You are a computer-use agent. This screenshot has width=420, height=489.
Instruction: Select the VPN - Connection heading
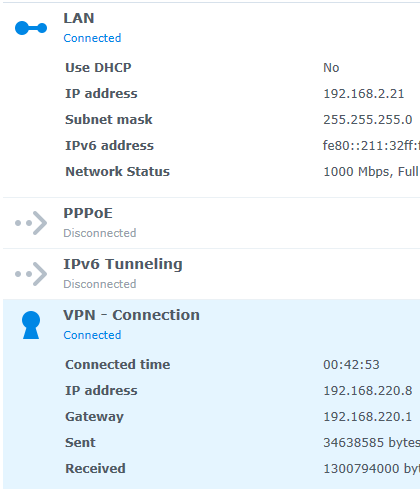pyautogui.click(x=131, y=315)
